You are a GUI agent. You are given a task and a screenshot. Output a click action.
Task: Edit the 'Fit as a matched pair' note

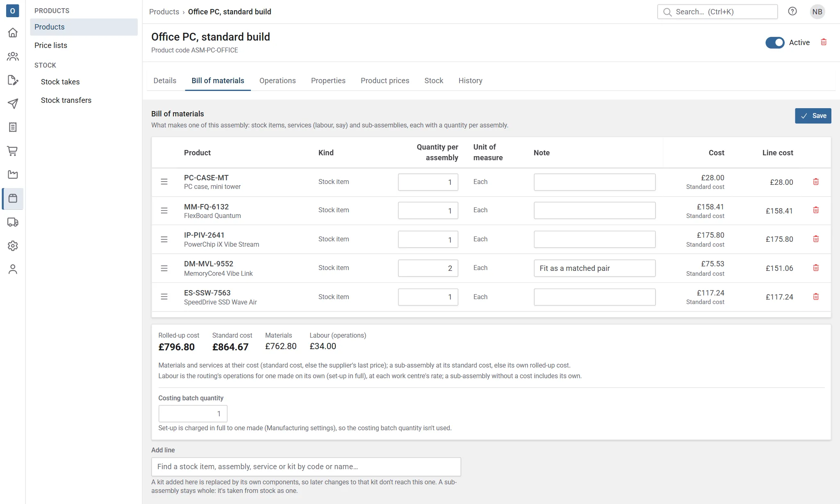pyautogui.click(x=594, y=268)
